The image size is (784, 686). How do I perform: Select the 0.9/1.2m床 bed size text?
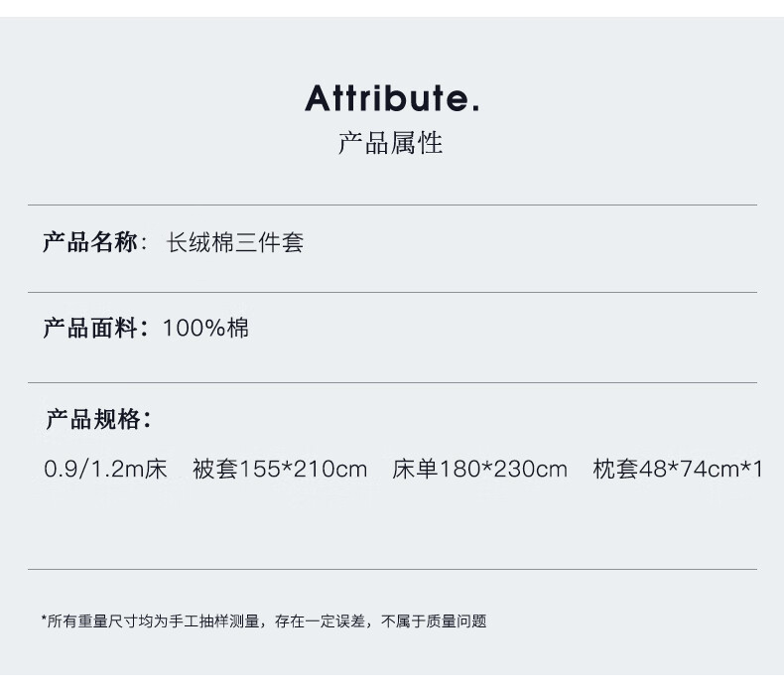(105, 469)
